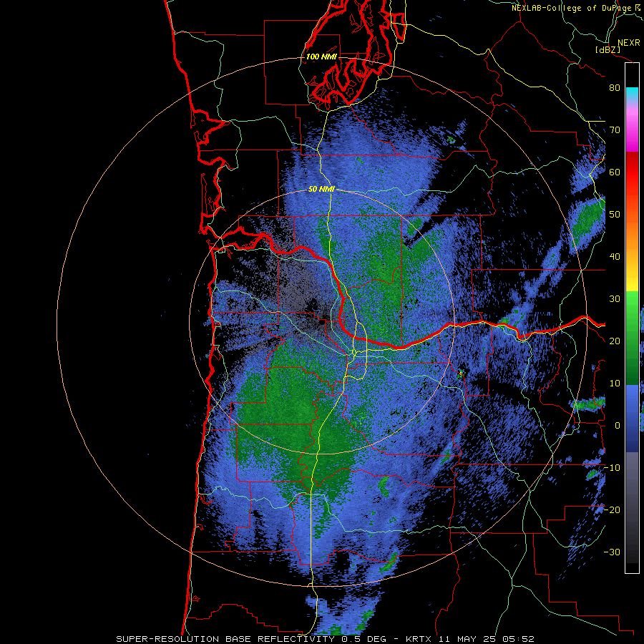Click the [dBZ] units label

[608, 49]
